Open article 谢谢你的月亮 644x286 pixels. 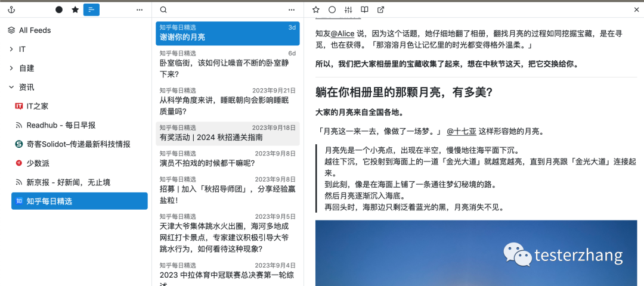[228, 33]
